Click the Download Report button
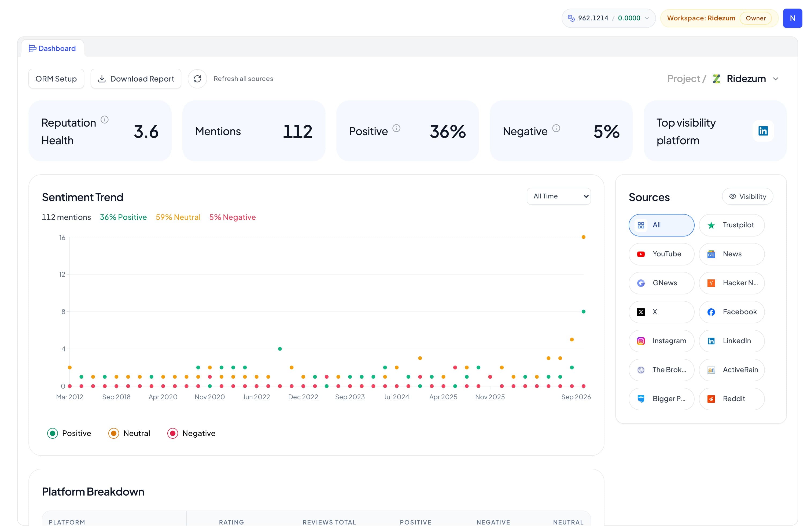This screenshot has height=532, width=811. (136, 79)
